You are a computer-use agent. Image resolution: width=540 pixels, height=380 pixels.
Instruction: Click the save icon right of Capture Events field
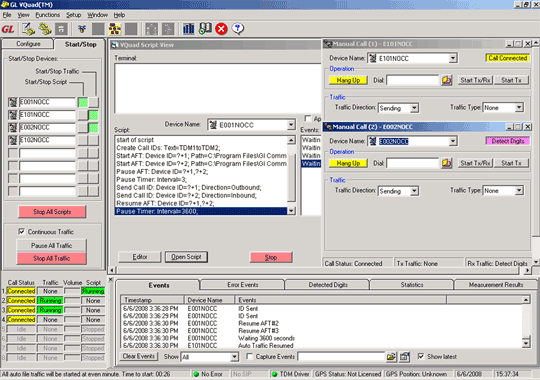click(x=404, y=357)
